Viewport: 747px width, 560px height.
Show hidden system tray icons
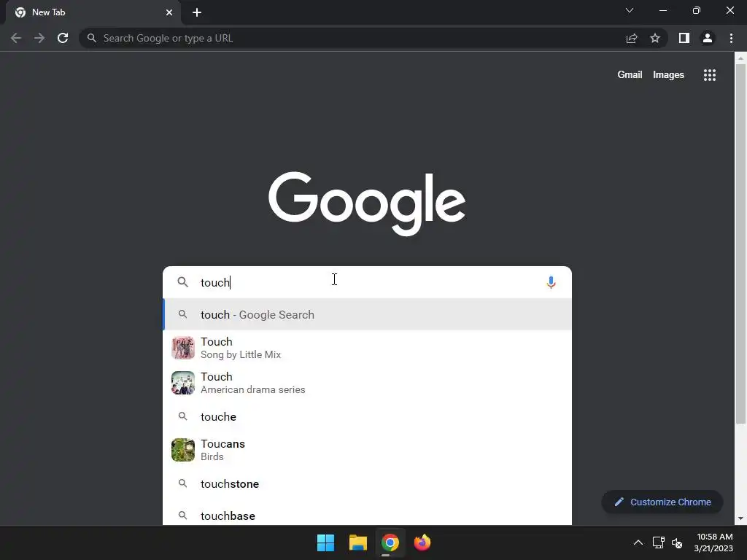(638, 542)
